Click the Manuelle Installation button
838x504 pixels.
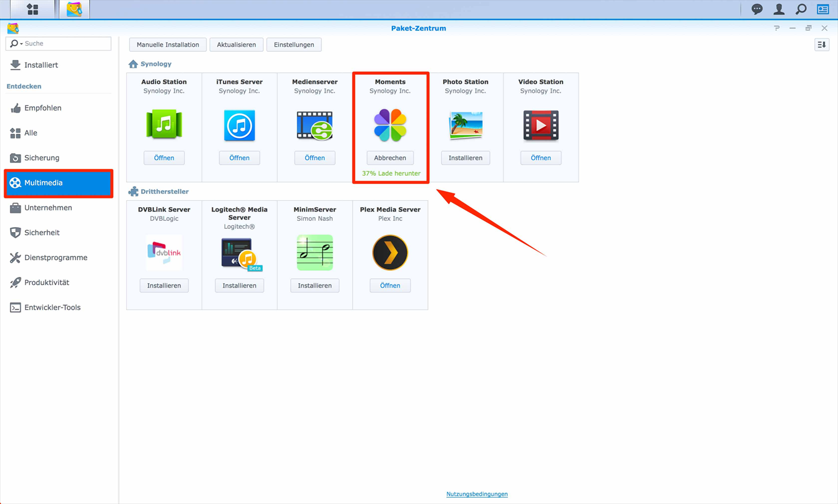click(168, 45)
